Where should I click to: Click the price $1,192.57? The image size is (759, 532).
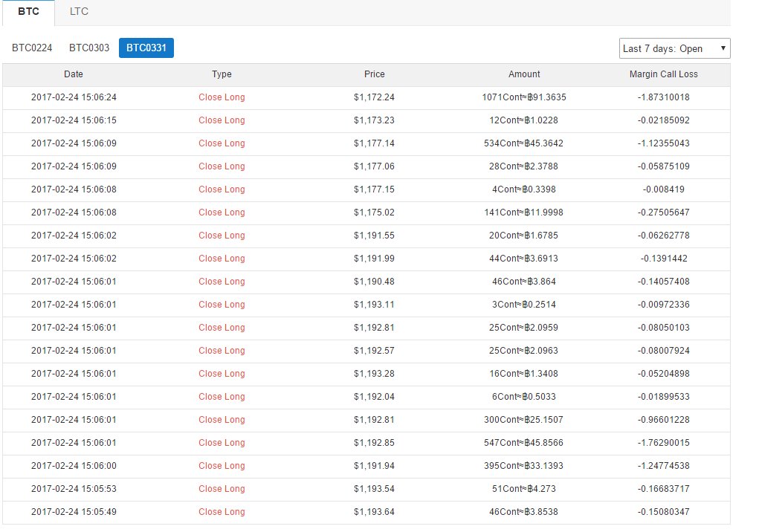[x=374, y=351]
